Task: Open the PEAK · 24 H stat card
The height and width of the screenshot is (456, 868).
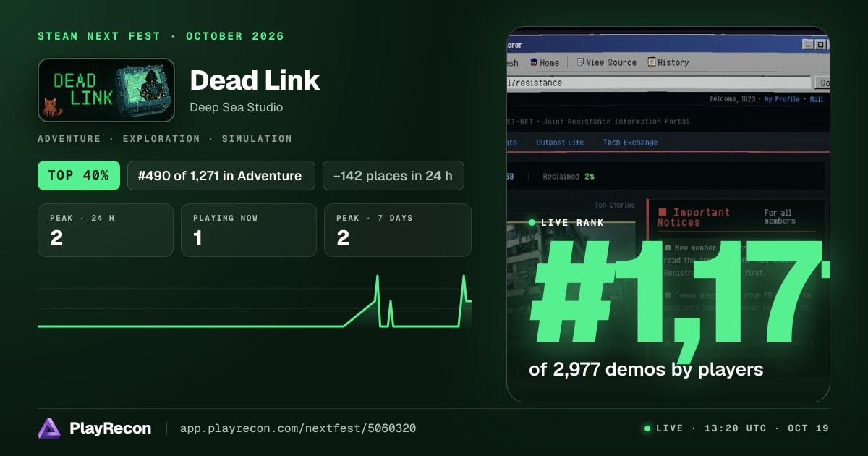Action: (106, 230)
